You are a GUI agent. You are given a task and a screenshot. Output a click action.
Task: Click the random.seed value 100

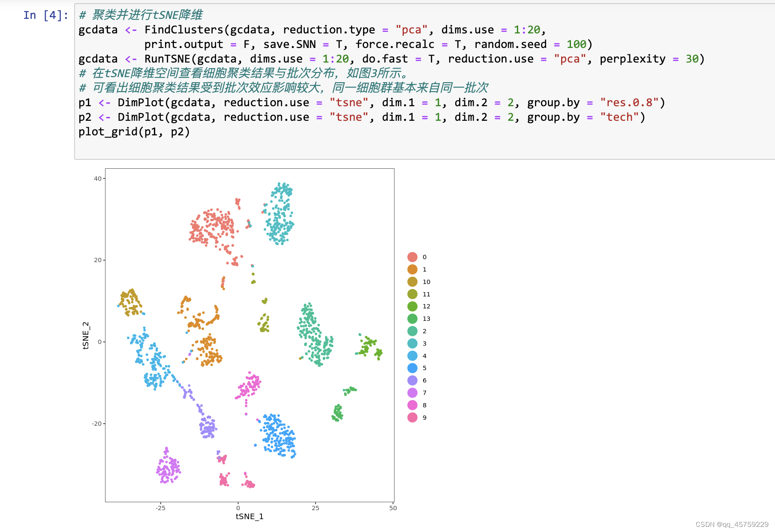pos(576,45)
